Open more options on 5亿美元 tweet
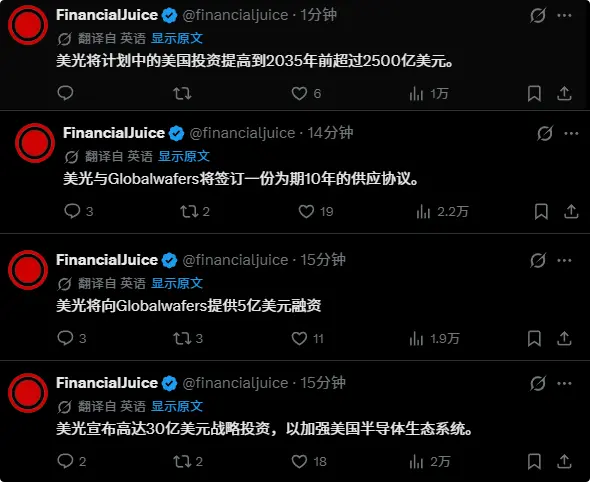The image size is (590, 482). coord(564,260)
